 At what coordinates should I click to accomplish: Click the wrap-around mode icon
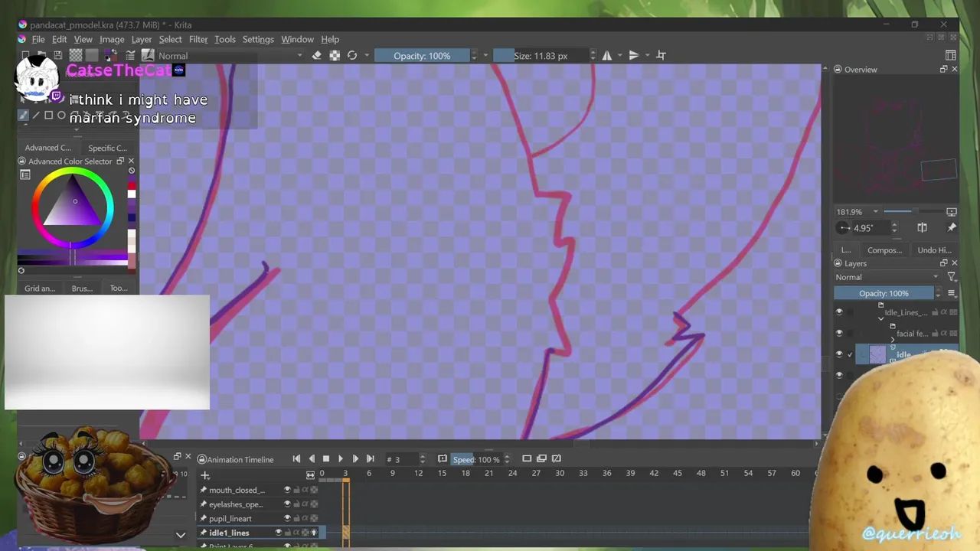tap(661, 55)
